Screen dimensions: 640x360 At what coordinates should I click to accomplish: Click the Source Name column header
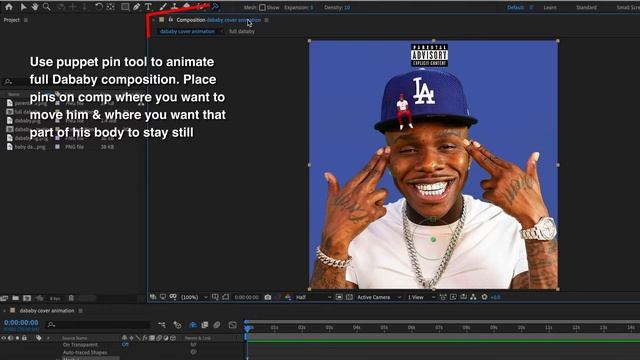point(75,338)
